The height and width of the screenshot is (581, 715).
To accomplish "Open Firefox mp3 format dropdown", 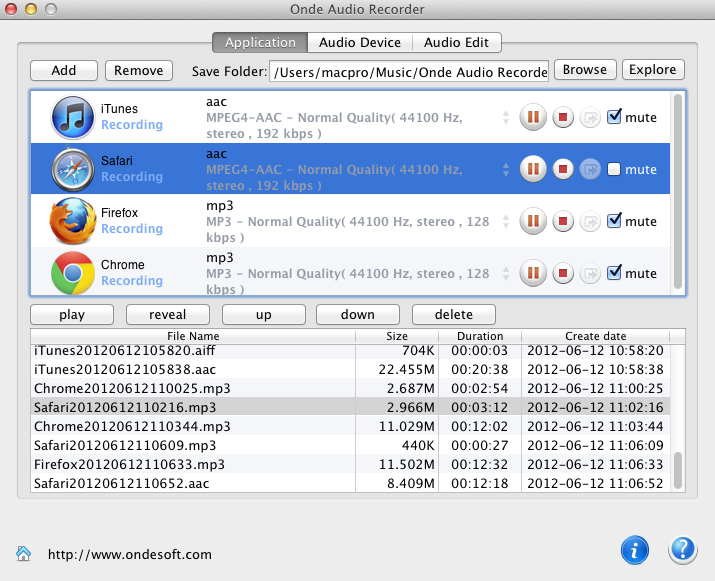I will 506,221.
